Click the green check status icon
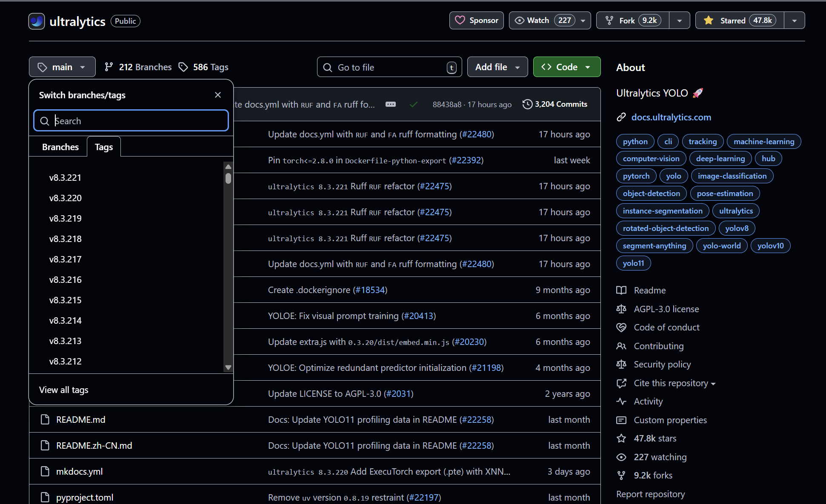Viewport: 826px width, 504px height. [x=413, y=104]
